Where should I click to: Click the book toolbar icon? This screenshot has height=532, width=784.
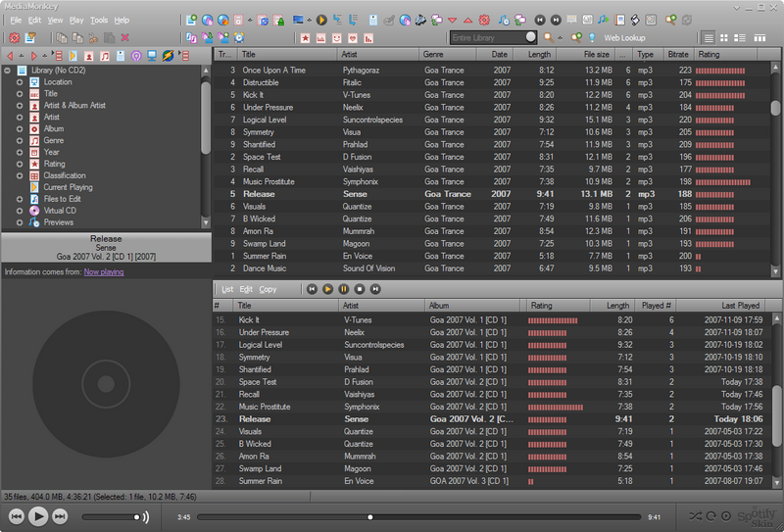click(619, 20)
